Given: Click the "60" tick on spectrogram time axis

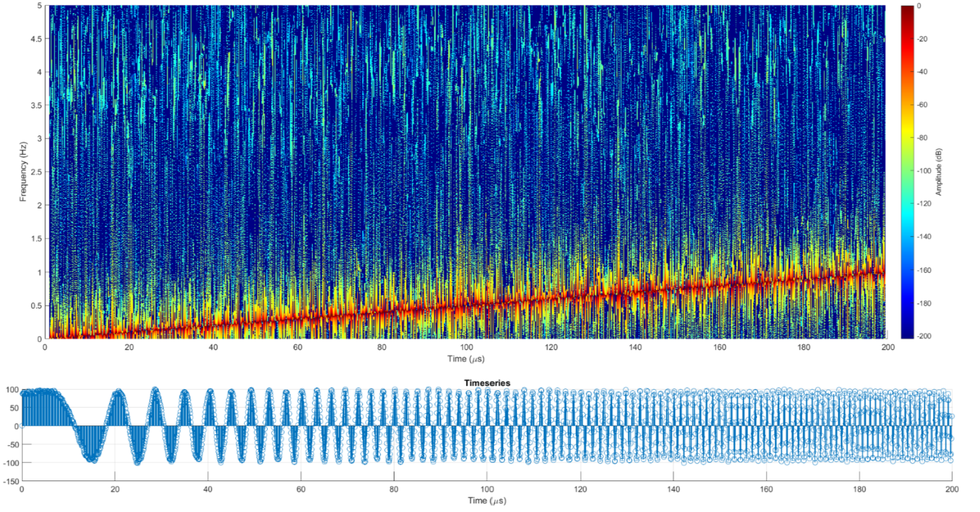Looking at the screenshot, I should (x=298, y=348).
